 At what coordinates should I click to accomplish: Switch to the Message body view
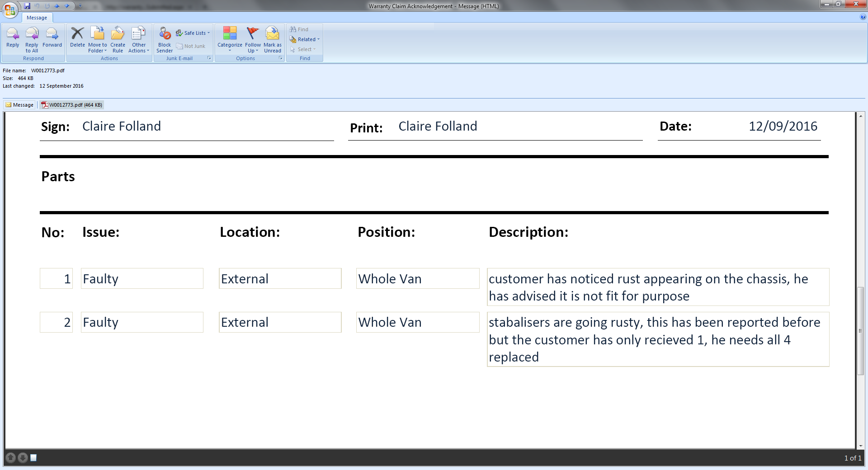tap(19, 105)
